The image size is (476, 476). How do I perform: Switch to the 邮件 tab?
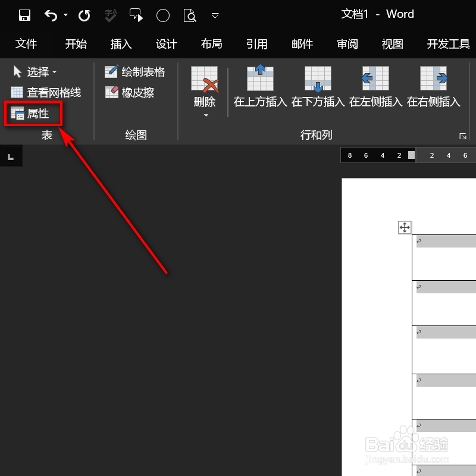302,44
